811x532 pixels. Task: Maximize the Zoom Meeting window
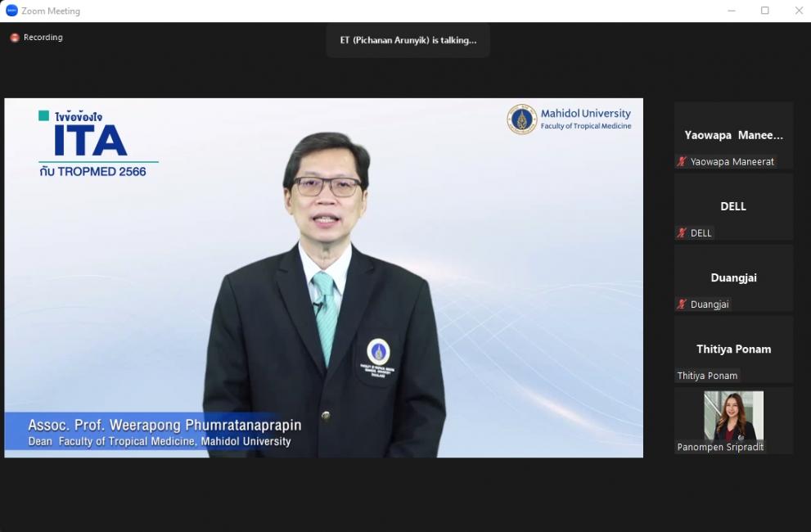tap(765, 11)
